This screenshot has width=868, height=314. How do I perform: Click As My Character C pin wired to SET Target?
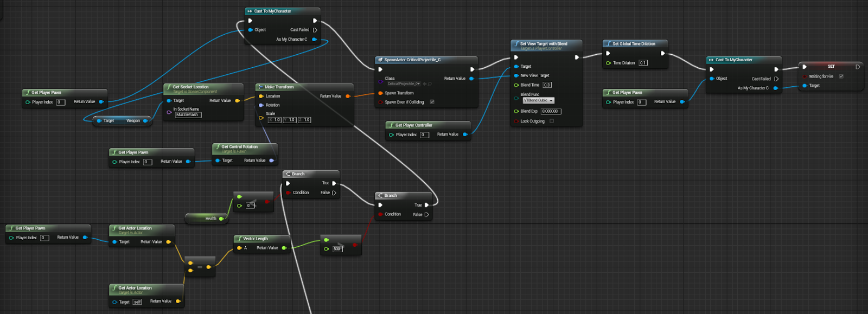[x=776, y=88]
